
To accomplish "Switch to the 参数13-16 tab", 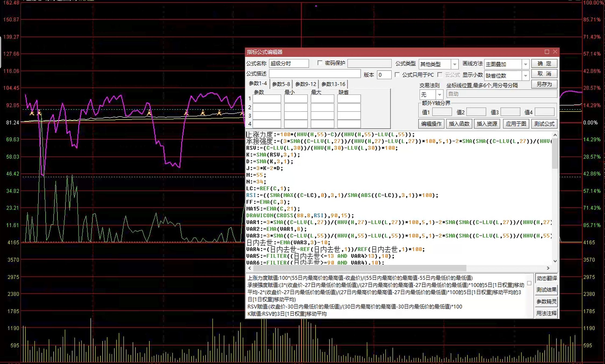I will pyautogui.click(x=333, y=84).
